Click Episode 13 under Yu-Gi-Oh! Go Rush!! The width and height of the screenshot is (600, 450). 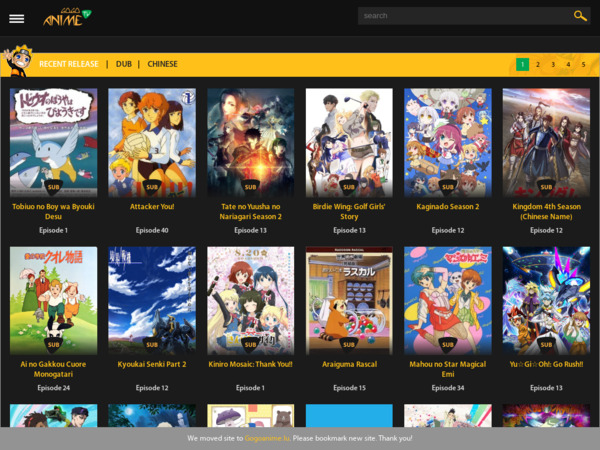point(546,388)
